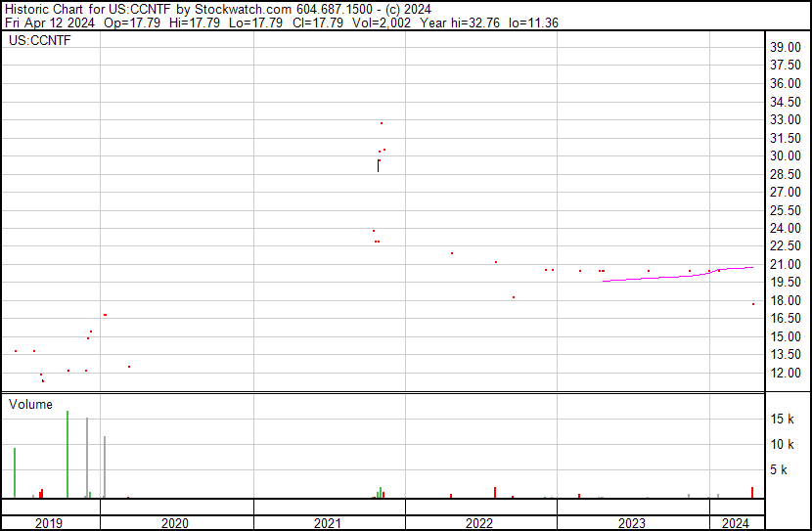Click the 22.50 price axis label
812x531 pixels.
tap(786, 245)
